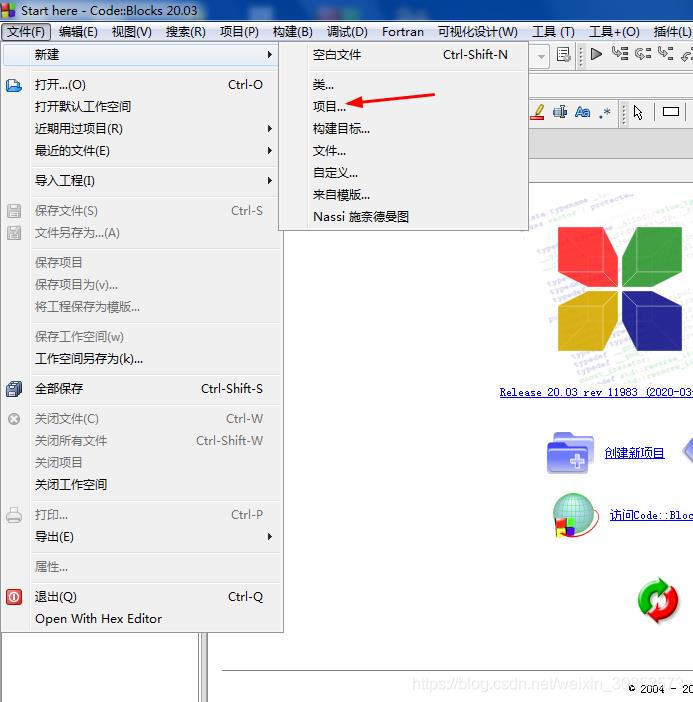Click the 创建新项目 link
Screen dimensions: 693x702
(634, 453)
